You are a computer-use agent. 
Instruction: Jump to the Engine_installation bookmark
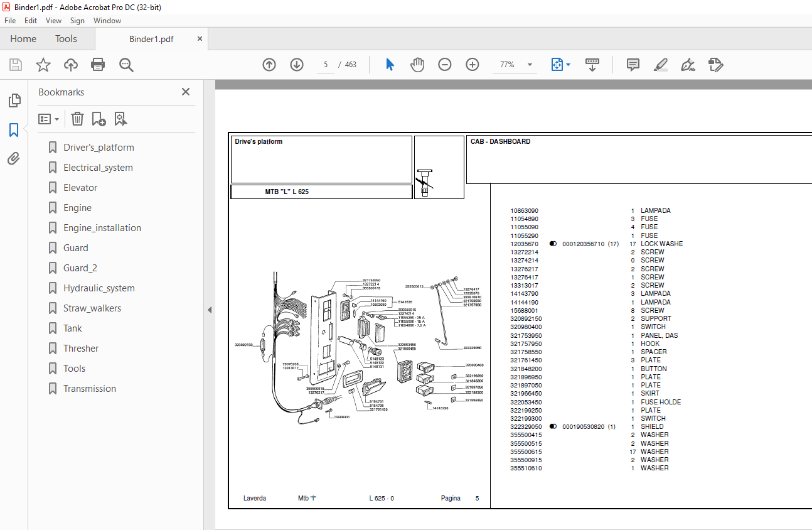tap(102, 228)
